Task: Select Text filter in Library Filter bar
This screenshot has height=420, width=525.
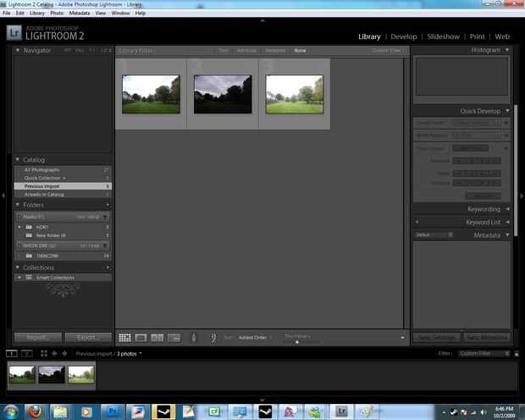Action: click(x=224, y=51)
